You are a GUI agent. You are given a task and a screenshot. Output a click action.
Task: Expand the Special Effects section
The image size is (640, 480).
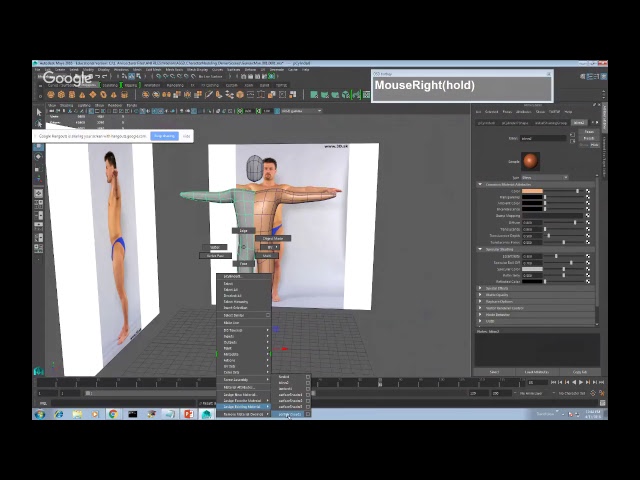point(480,288)
